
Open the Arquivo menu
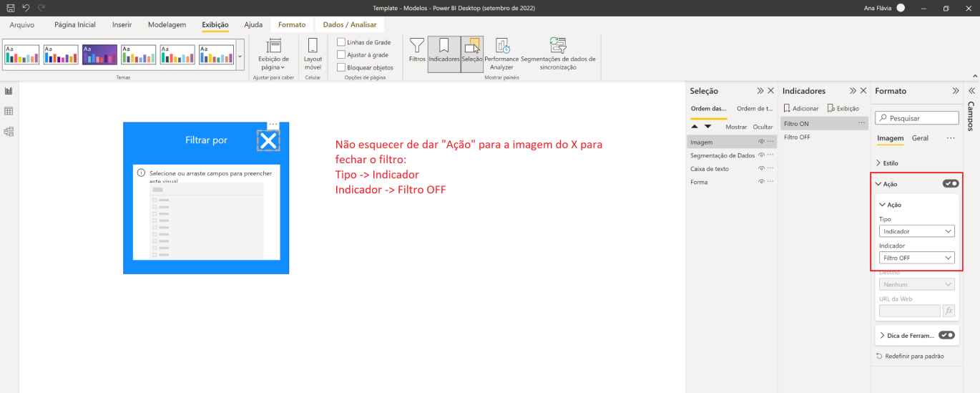[21, 24]
